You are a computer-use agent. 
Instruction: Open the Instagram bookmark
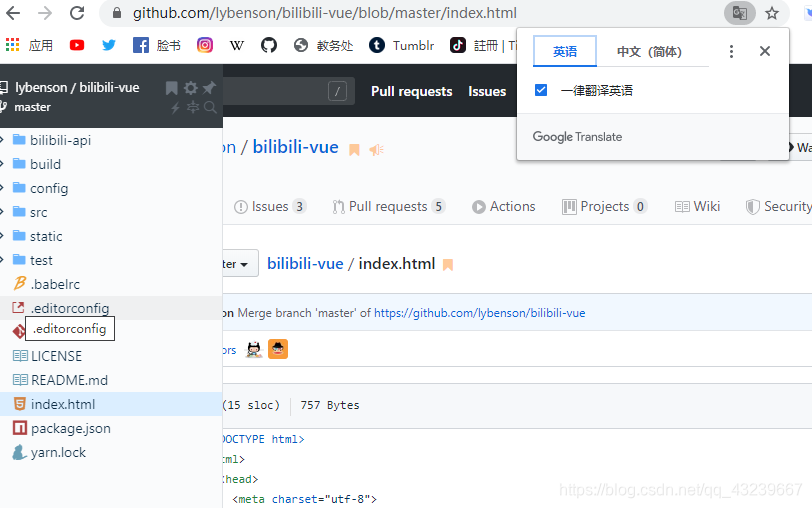(x=205, y=46)
